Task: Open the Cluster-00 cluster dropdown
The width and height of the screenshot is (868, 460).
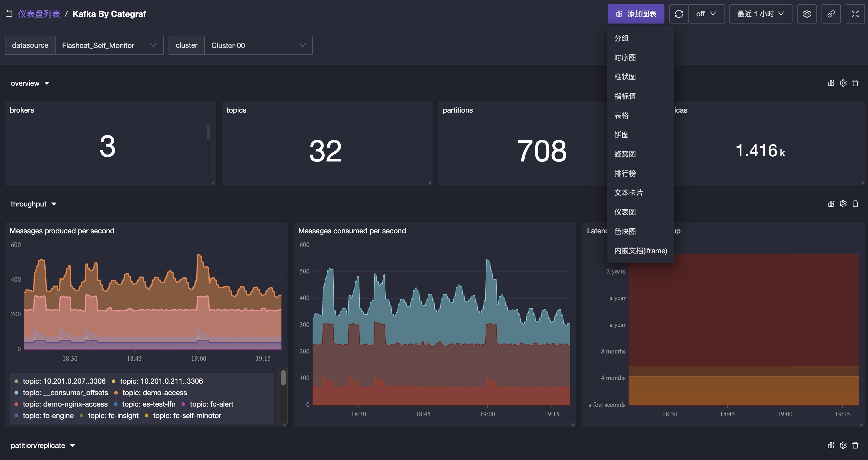Action: (x=258, y=46)
